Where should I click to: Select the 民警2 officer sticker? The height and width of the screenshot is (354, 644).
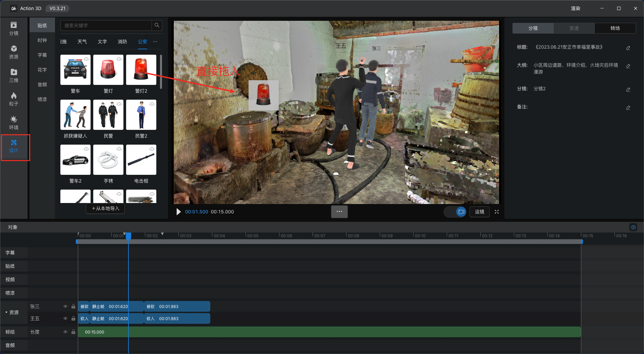(x=141, y=115)
